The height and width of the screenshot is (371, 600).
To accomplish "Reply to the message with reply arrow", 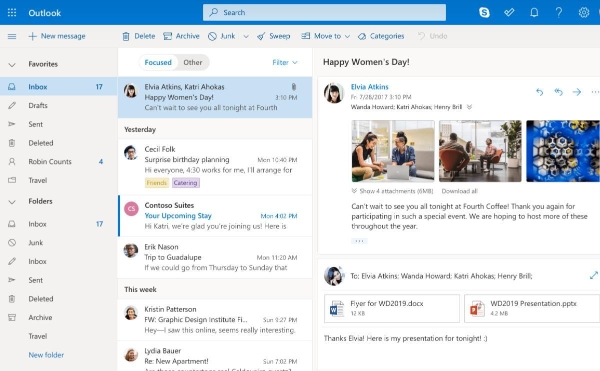I will click(540, 92).
